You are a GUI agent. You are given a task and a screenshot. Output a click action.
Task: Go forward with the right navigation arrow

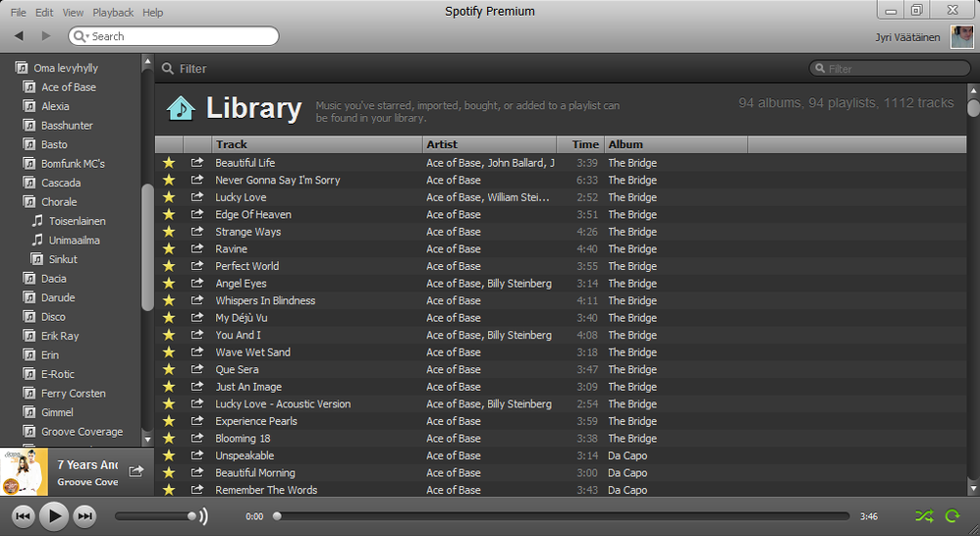[45, 36]
